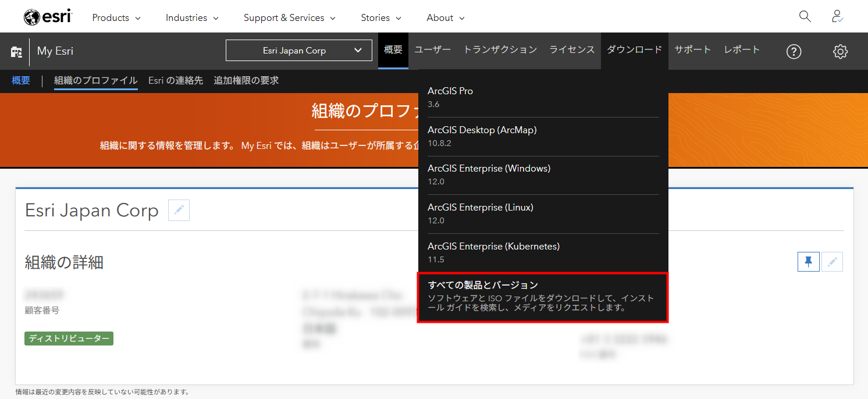868x399 pixels.
Task: Expand the Esri Japan Corp organization dropdown
Action: point(298,51)
